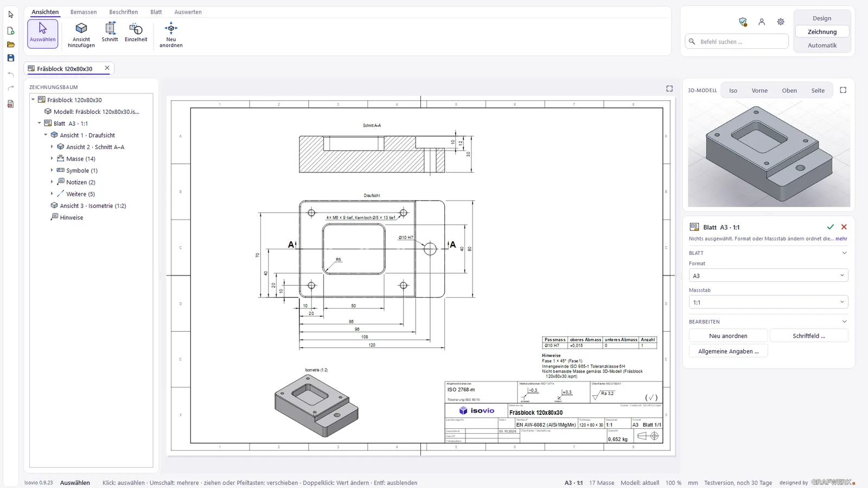Save the drawing with the disk icon
868x488 pixels.
(11, 58)
